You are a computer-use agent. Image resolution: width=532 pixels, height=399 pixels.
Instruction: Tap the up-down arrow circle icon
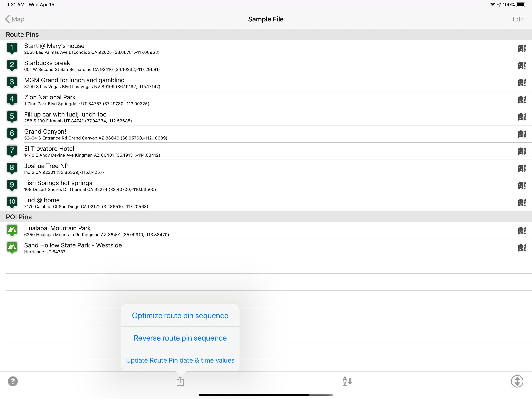[517, 381]
